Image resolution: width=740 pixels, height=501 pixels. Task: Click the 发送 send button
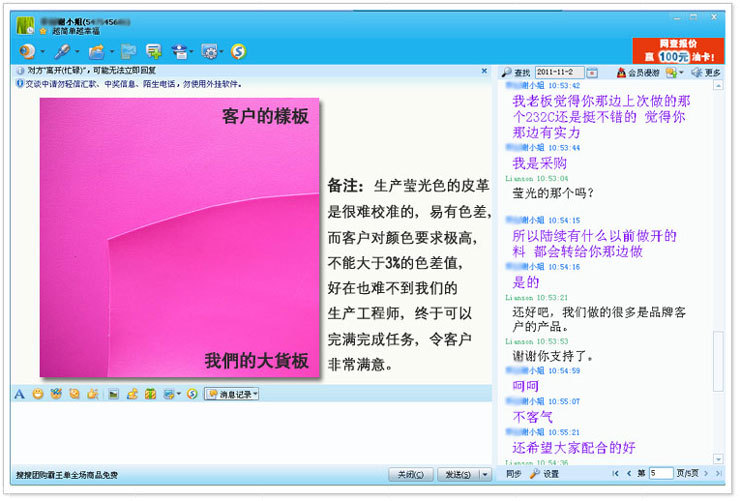(458, 475)
